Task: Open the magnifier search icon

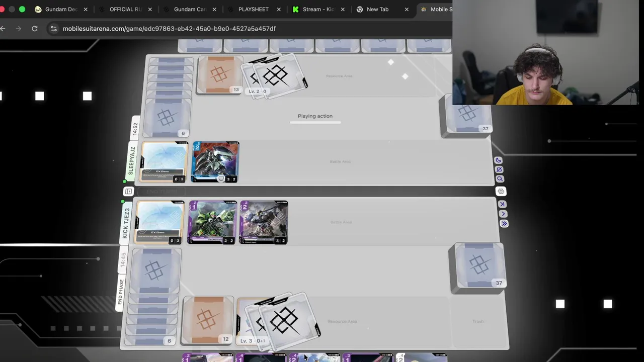Action: pyautogui.click(x=500, y=179)
